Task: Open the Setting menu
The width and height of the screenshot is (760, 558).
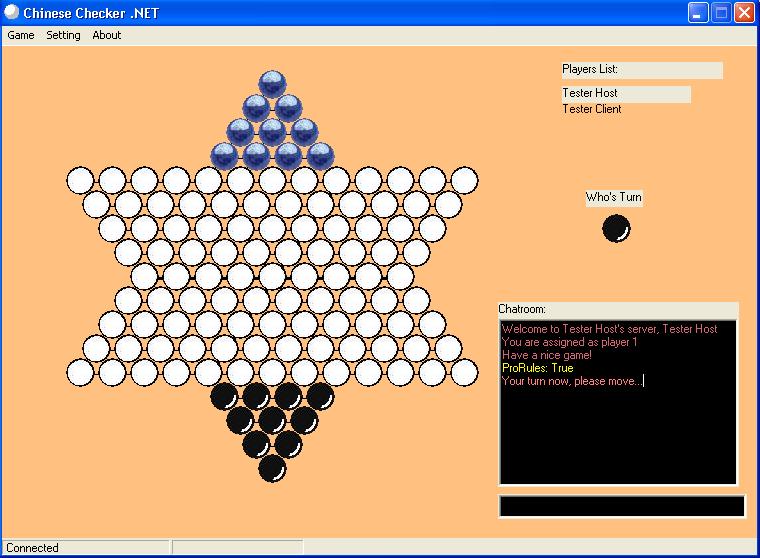Action: click(x=63, y=35)
